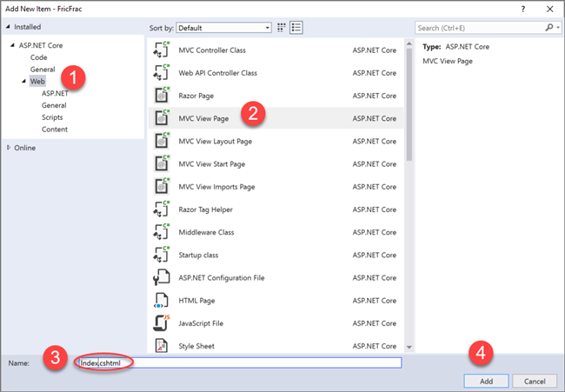The width and height of the screenshot is (565, 392).
Task: Select the Web category
Action: click(37, 81)
